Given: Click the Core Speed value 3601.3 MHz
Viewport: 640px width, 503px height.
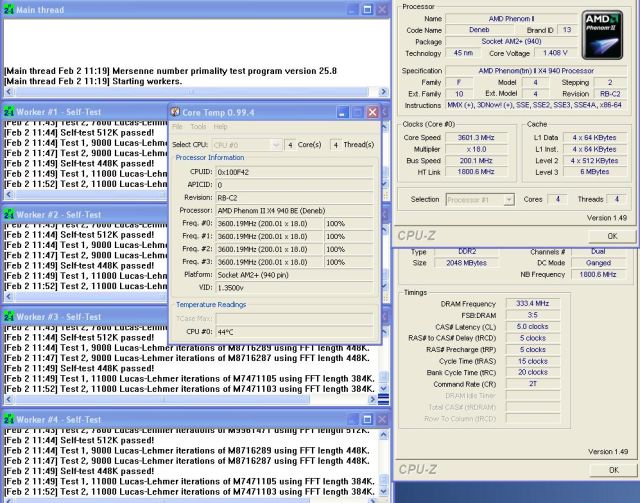Looking at the screenshot, I should pos(476,138).
